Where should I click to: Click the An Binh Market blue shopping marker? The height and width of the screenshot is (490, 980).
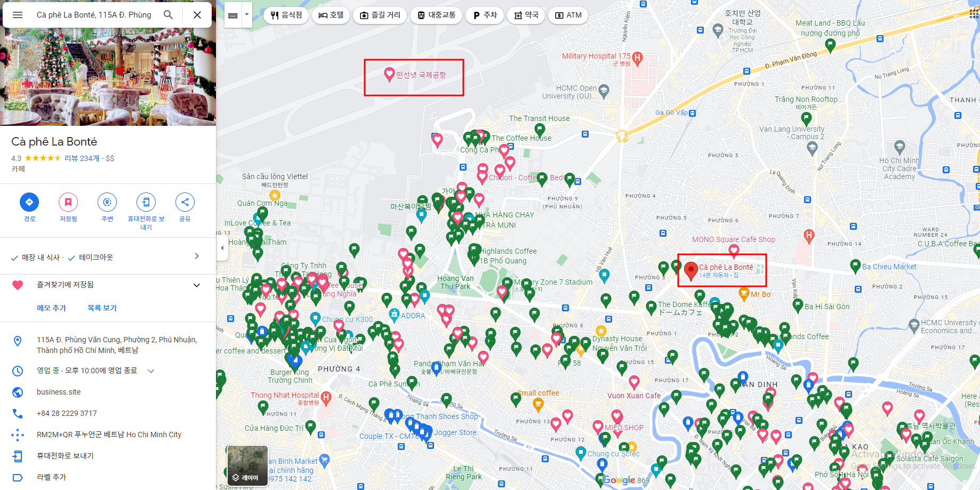click(325, 460)
